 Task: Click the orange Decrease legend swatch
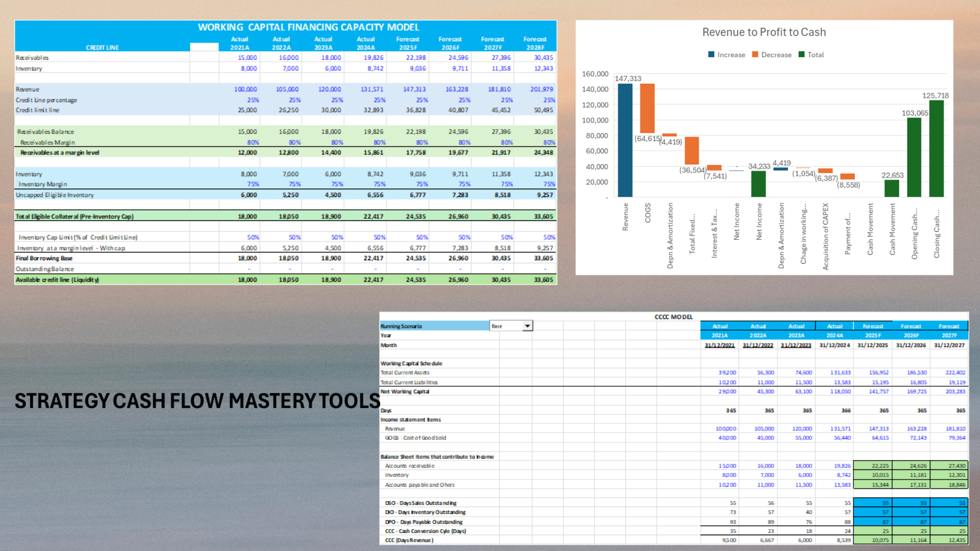[755, 55]
